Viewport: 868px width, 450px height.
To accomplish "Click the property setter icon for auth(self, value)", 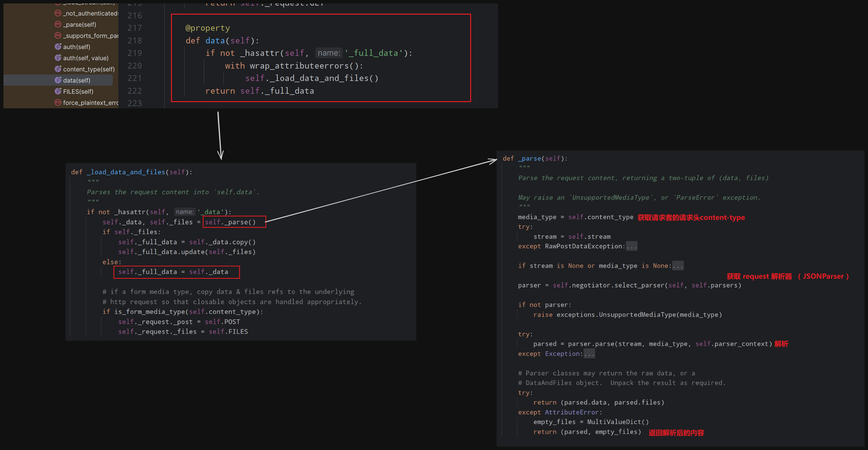I will point(58,58).
